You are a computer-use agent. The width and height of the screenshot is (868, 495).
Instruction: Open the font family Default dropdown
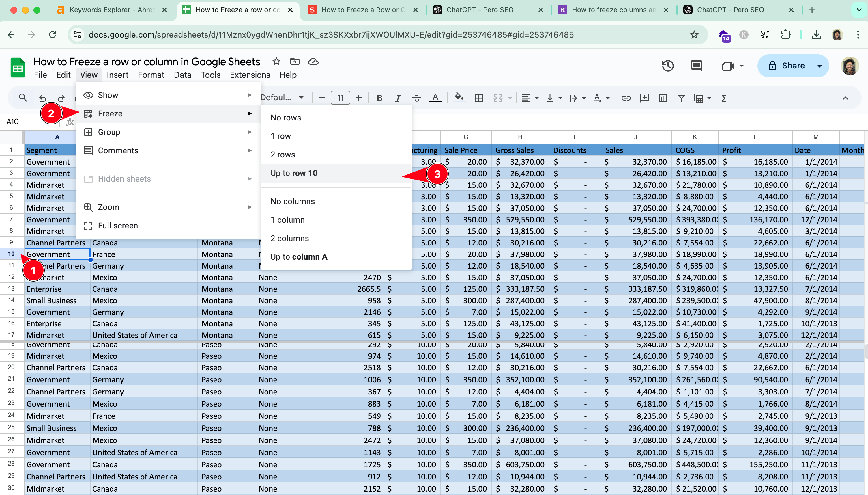click(x=282, y=98)
